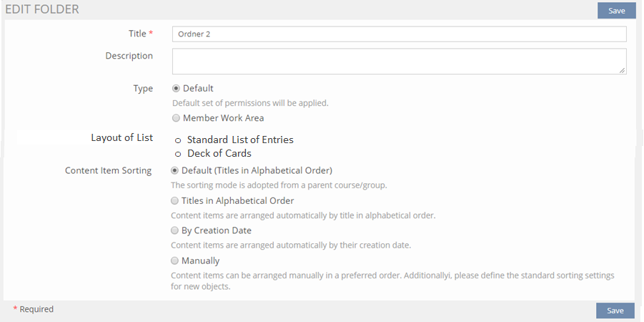Click the bottom Save button
The width and height of the screenshot is (644, 322).
pyautogui.click(x=615, y=311)
